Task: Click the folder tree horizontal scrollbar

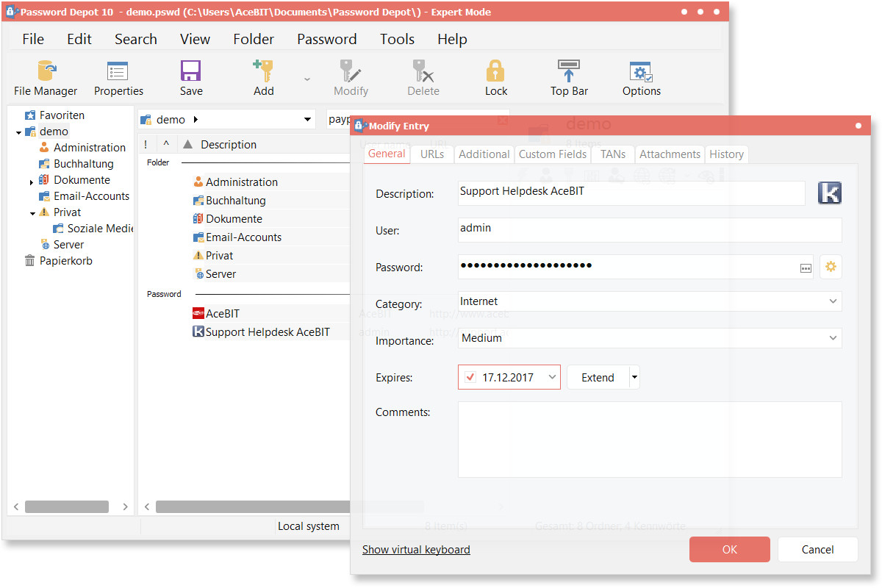Action: [x=67, y=506]
